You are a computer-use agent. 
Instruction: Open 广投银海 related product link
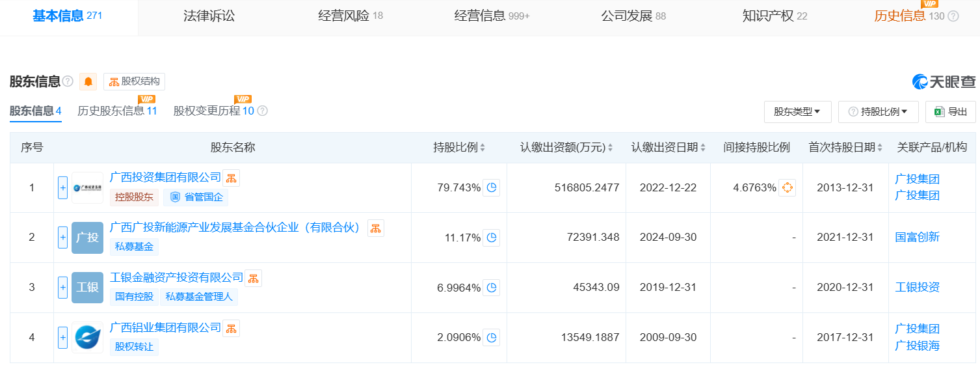pos(918,346)
